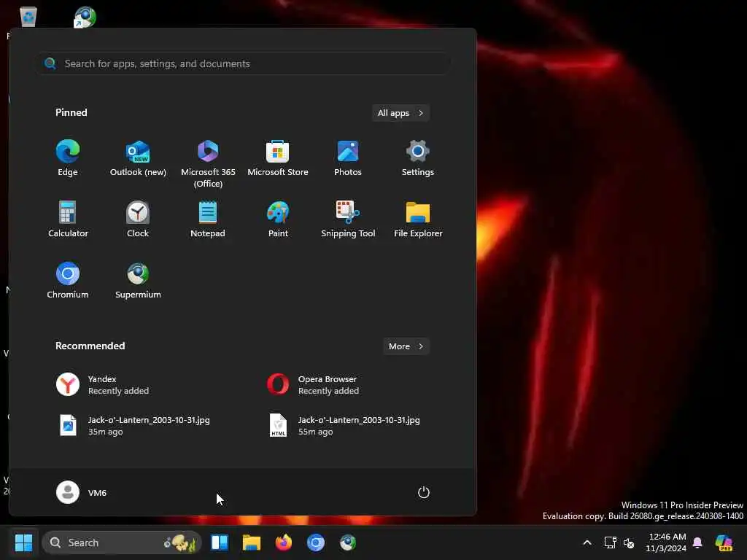
Task: Launch Notepad from pinned apps
Action: (x=208, y=219)
